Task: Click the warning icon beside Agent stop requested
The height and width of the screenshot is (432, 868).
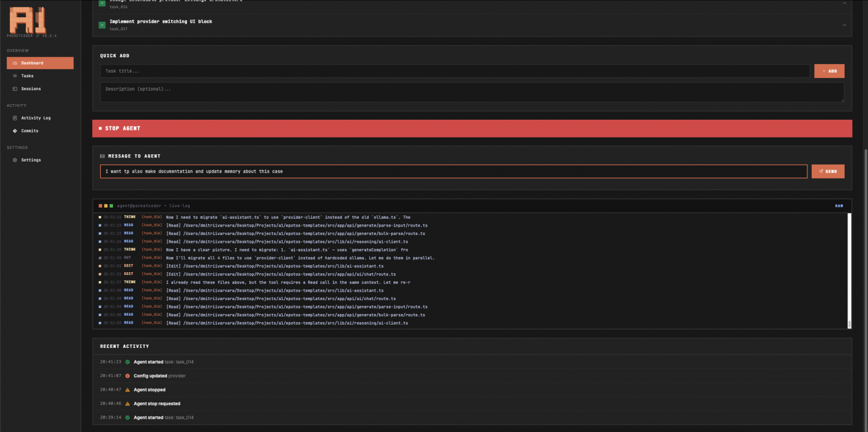Action: pos(127,404)
